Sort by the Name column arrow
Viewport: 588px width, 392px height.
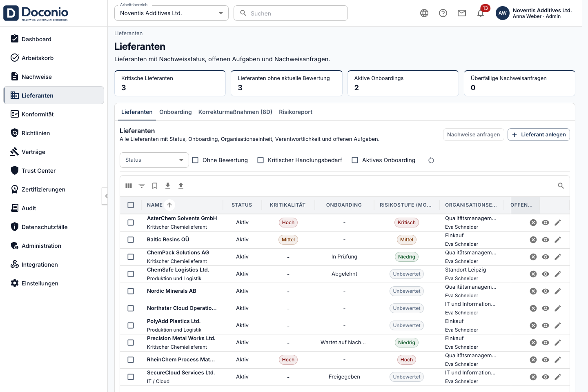(169, 205)
